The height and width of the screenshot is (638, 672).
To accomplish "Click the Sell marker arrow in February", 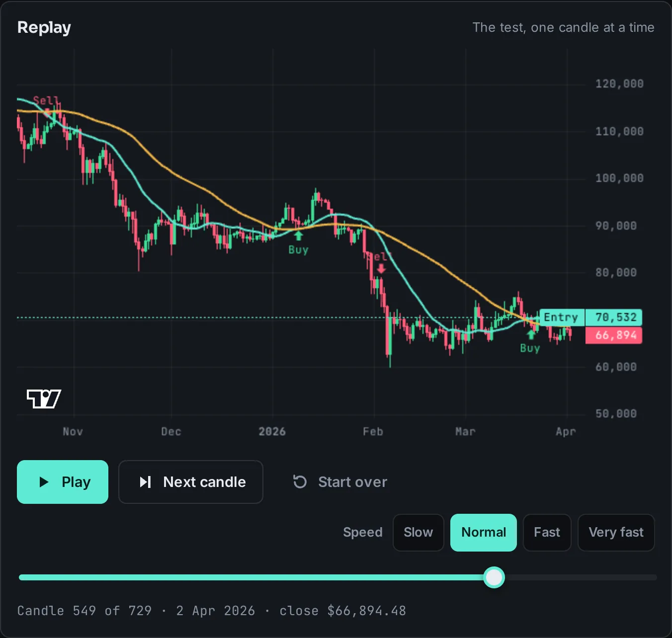I will pos(381,269).
